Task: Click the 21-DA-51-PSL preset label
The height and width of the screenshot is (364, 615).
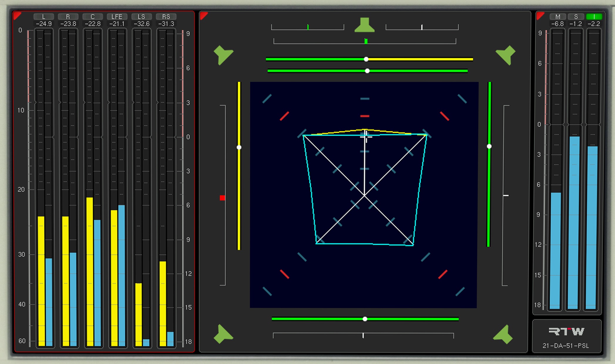Action: (x=566, y=345)
